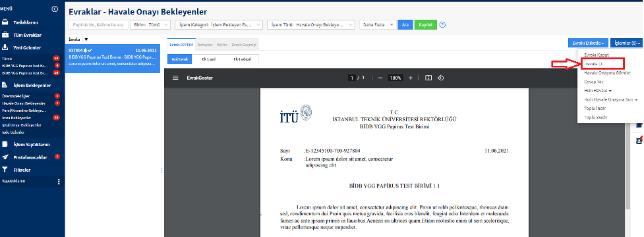Open the three-dot menu beside Kapattıklarım
This screenshot has width=644, height=237.
tap(59, 182)
